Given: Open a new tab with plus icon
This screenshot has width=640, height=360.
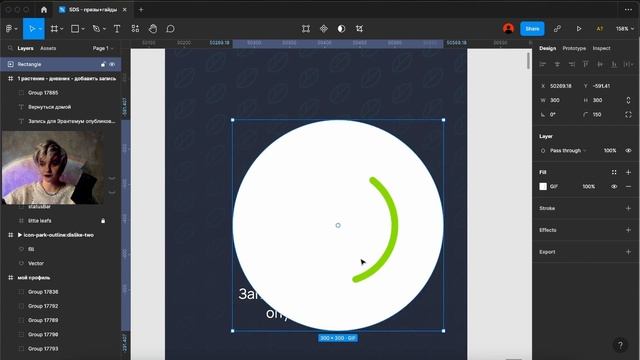Looking at the screenshot, I should pyautogui.click(x=141, y=9).
